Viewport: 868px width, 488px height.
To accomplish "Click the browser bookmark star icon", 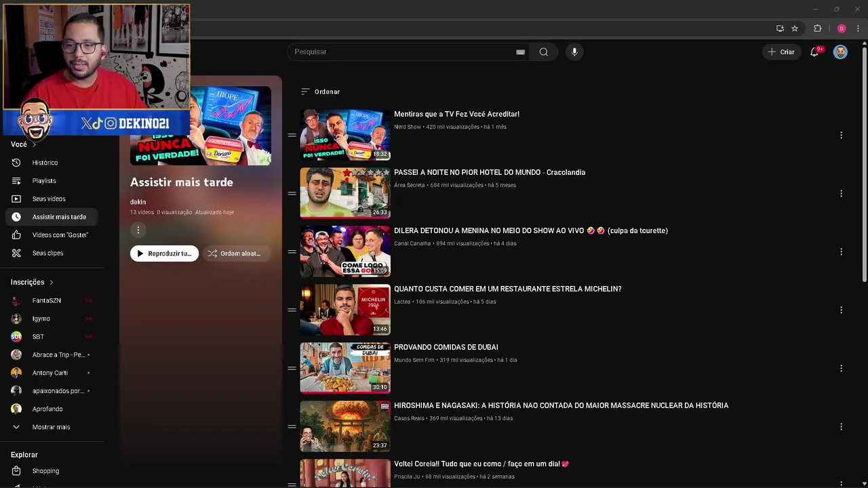I will point(795,28).
